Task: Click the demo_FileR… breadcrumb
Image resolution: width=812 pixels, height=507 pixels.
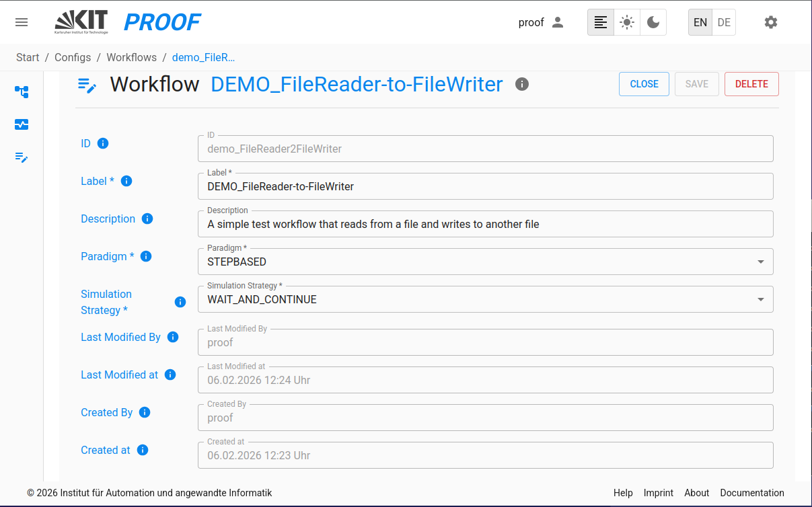Action: [203, 57]
